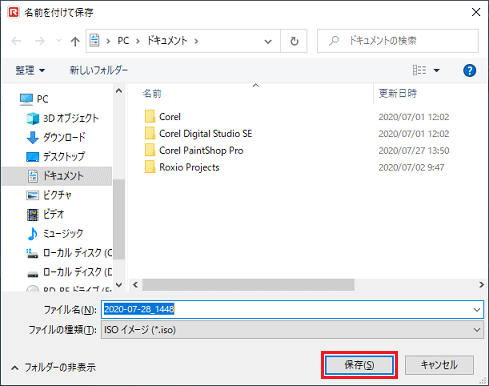Select the Corel Digital Studio SE folder
This screenshot has width=489, height=386.
click(198, 133)
